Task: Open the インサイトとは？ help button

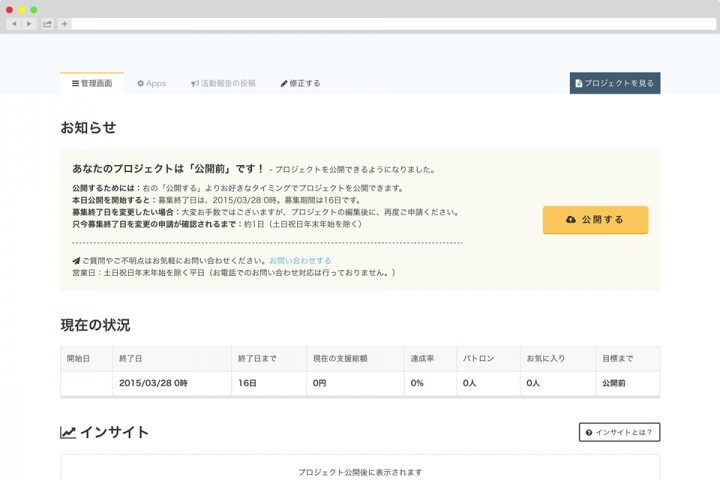Action: tap(619, 432)
